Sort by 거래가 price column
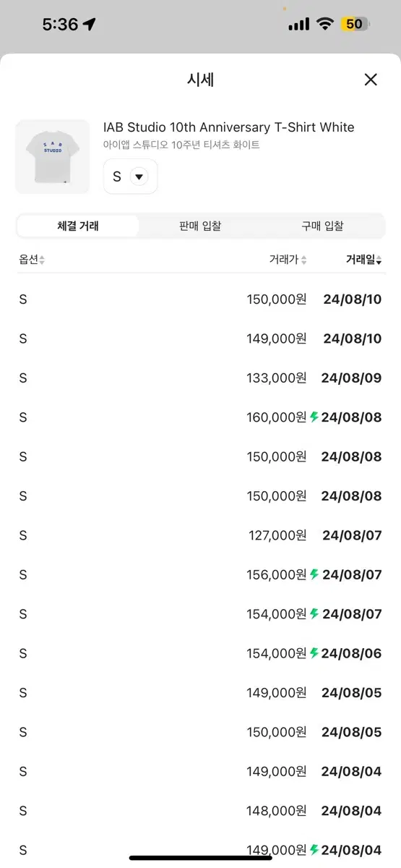Viewport: 401px width, 868px height. (288, 260)
